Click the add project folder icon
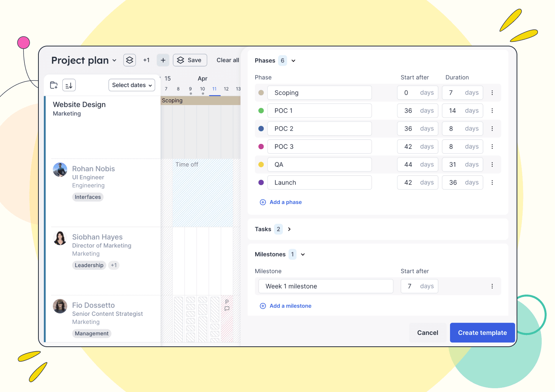This screenshot has height=392, width=555. click(x=54, y=85)
